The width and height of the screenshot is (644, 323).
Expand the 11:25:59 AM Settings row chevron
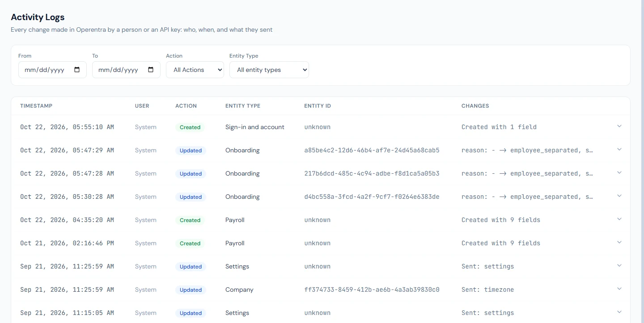point(619,266)
